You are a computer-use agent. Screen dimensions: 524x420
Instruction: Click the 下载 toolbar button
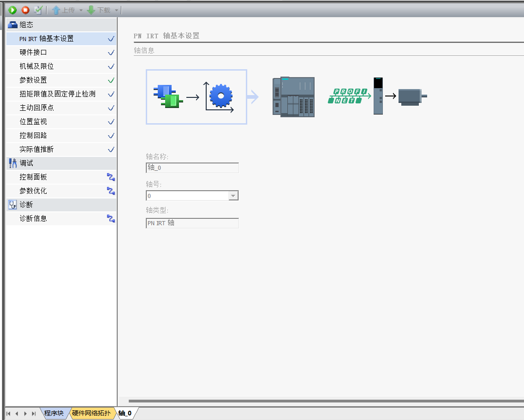coord(99,10)
